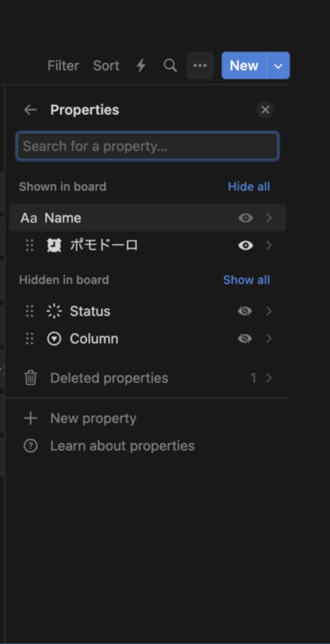Open the three-dots view options menu

click(x=200, y=66)
